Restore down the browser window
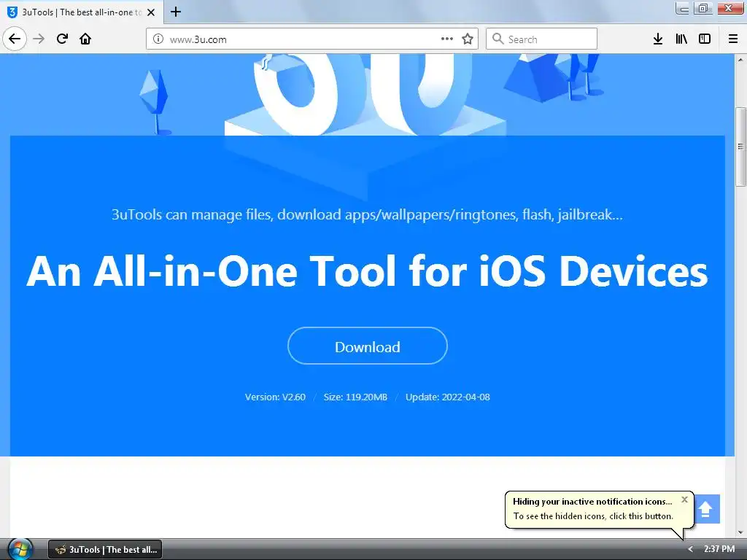 [703, 8]
